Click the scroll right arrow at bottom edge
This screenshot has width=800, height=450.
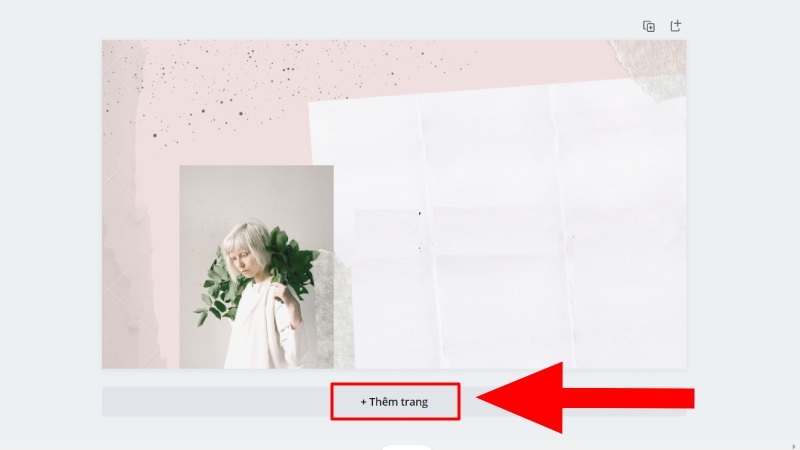pos(793,446)
